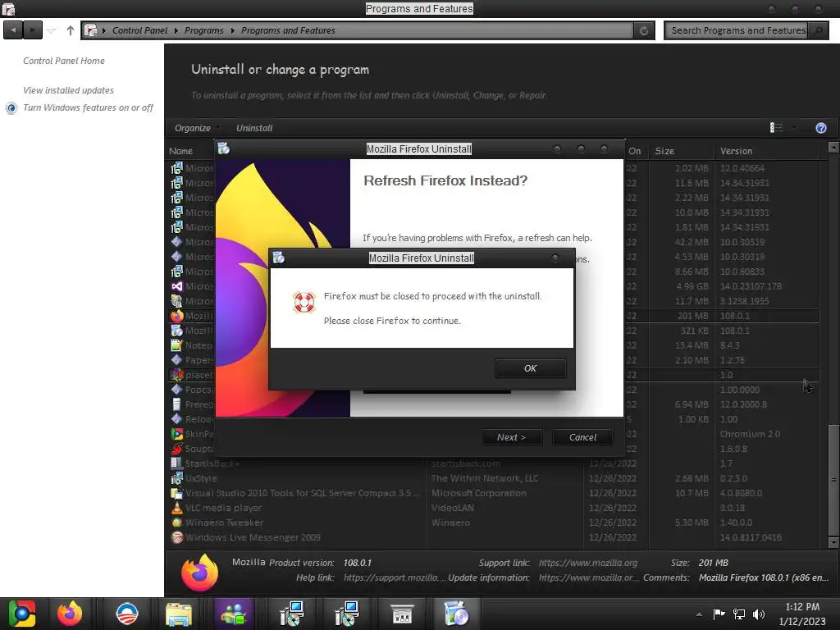The image size is (840, 630).
Task: Refresh the Programs and Features list
Action: 643,30
